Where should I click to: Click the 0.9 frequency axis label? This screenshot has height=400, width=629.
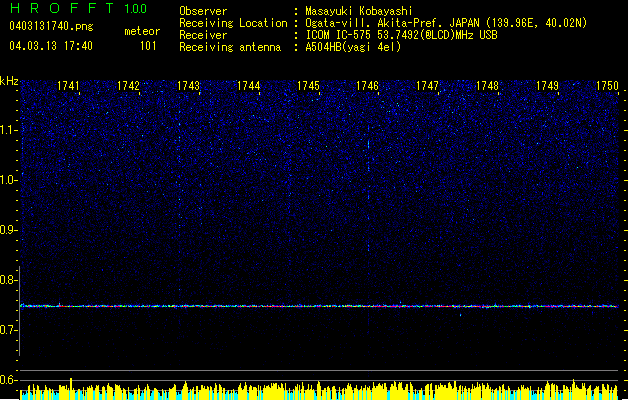(9, 230)
